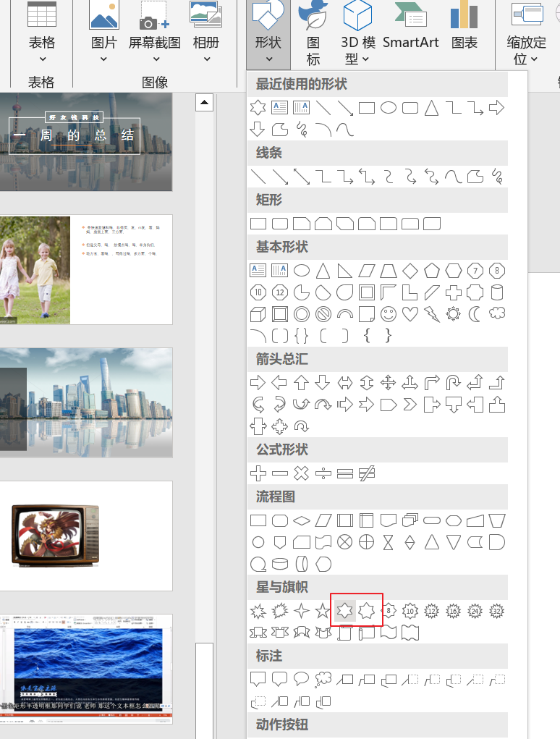Select the smiley face shape
The height and width of the screenshot is (739, 560).
click(389, 314)
